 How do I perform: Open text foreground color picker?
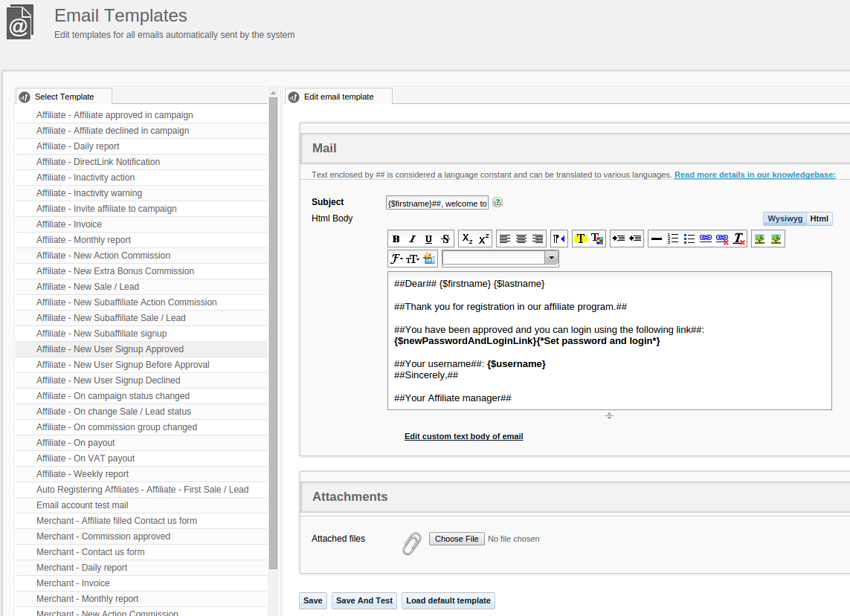[x=597, y=239]
